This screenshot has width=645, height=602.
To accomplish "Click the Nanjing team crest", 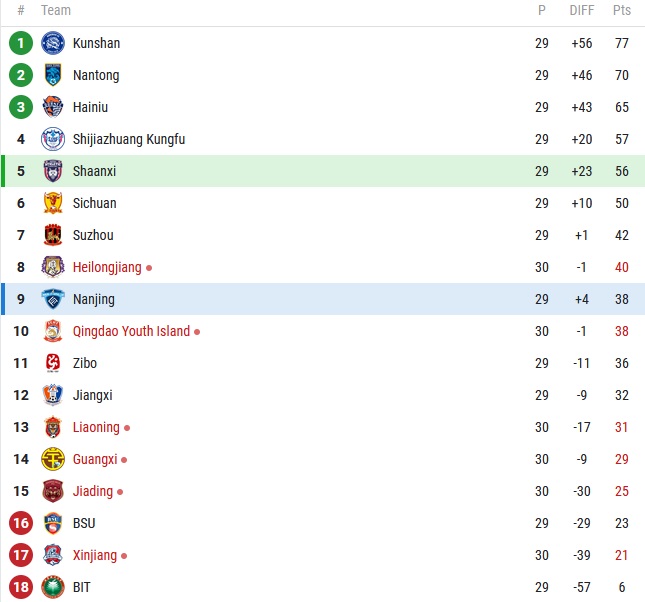I will click(53, 299).
